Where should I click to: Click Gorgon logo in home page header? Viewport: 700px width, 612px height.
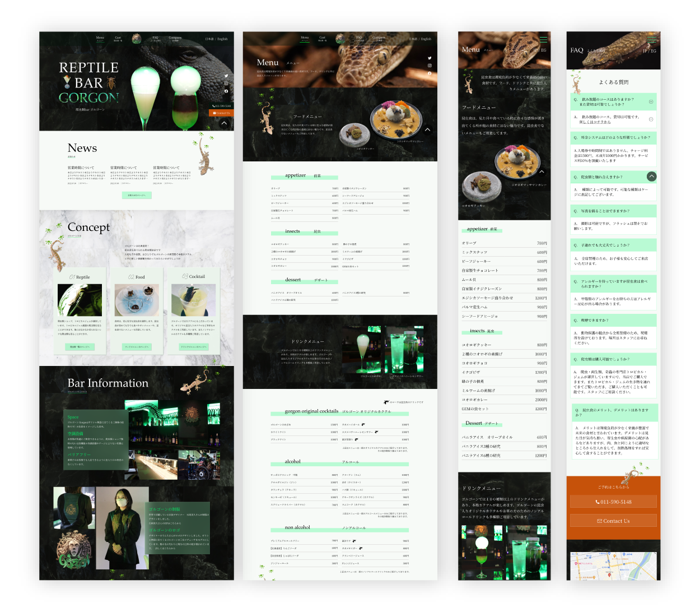coord(137,39)
